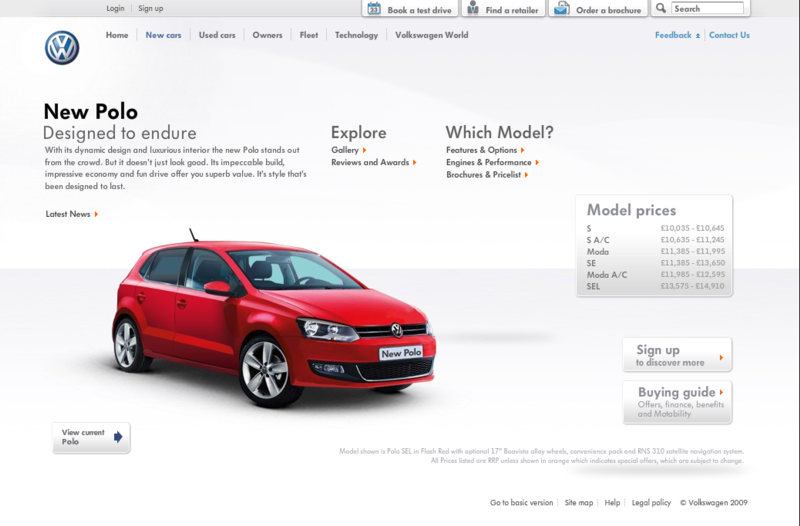800x526 pixels.
Task: Click the orange arrow on Buying guide
Action: coord(721,392)
